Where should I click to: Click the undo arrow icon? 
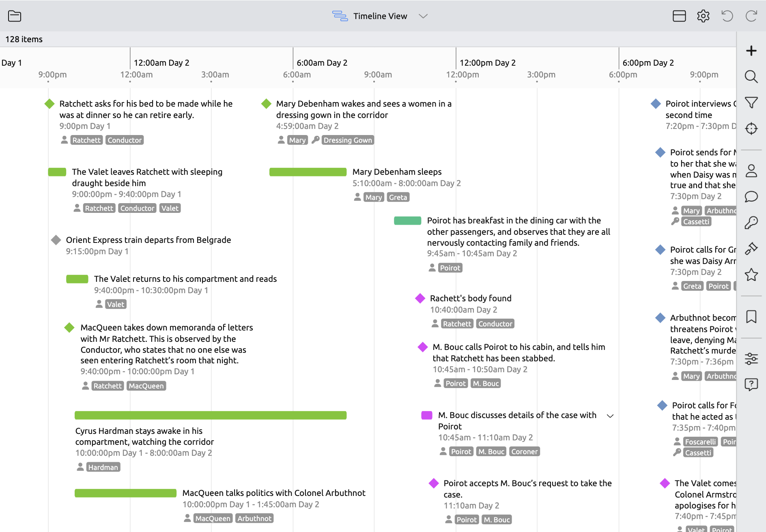(x=727, y=16)
